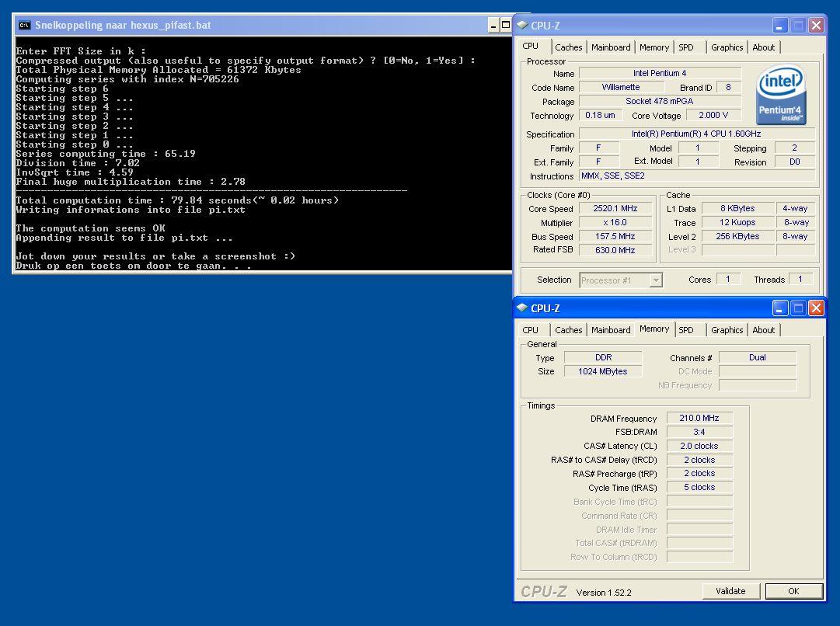Click the 'MMX, SSE, SSE2' instructions field
Viewport: 840px width, 626px height.
[x=696, y=176]
